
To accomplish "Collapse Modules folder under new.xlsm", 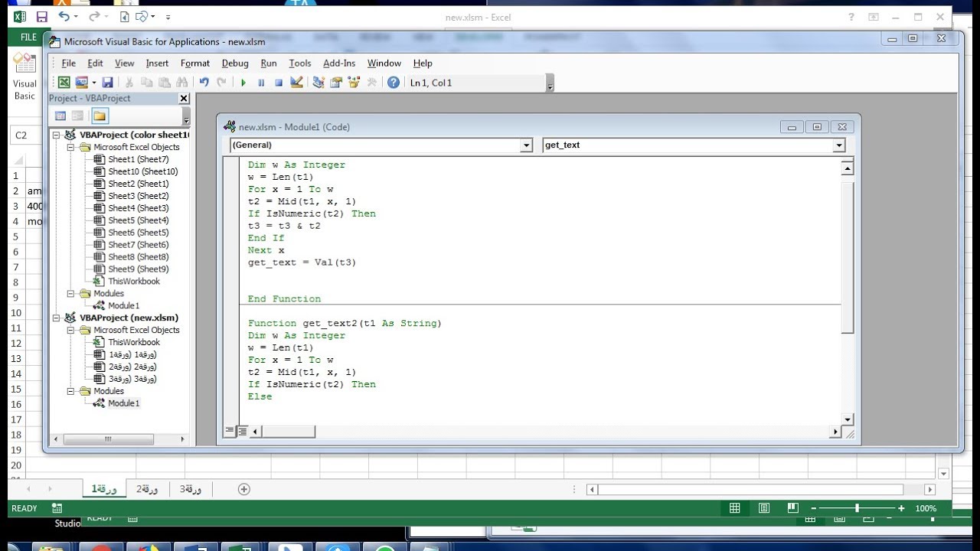I will pyautogui.click(x=70, y=391).
